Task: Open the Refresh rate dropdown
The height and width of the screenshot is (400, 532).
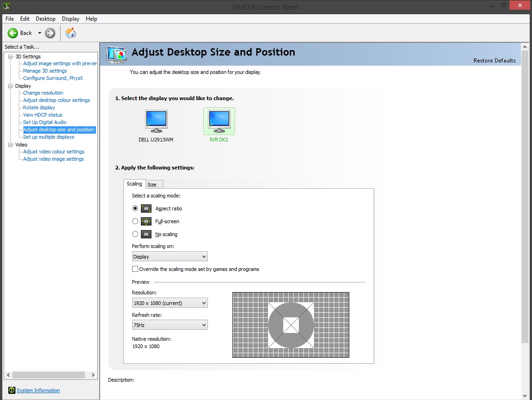Action: pyautogui.click(x=170, y=325)
